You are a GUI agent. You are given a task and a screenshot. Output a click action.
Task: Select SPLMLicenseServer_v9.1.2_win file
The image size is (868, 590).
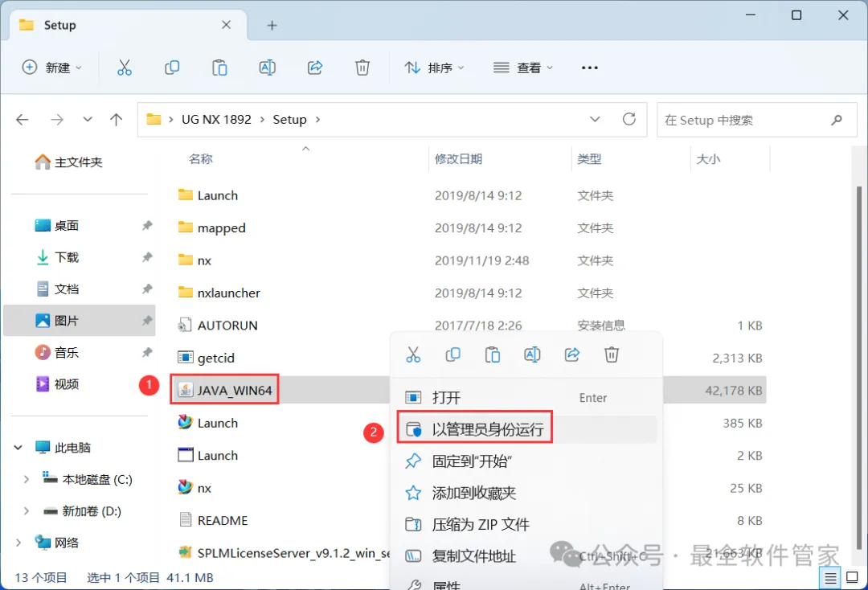[x=284, y=553]
